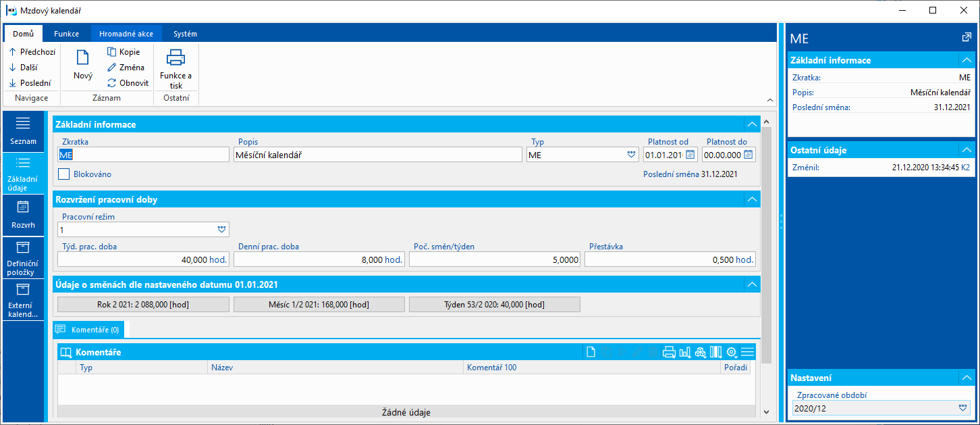Open Rozvrh calendar sidebar item
This screenshot has height=425, width=980.
click(23, 215)
